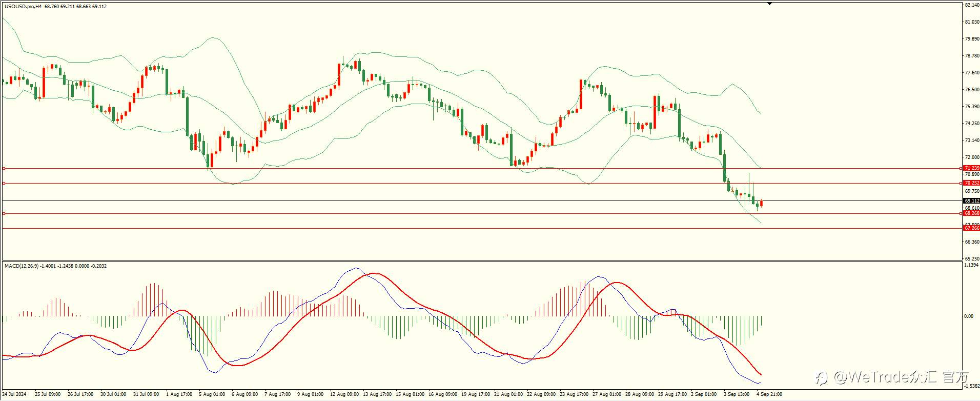Viewport: 980px width, 401px height.
Task: Click the 6 Aug 09:00 time label
Action: point(245,394)
